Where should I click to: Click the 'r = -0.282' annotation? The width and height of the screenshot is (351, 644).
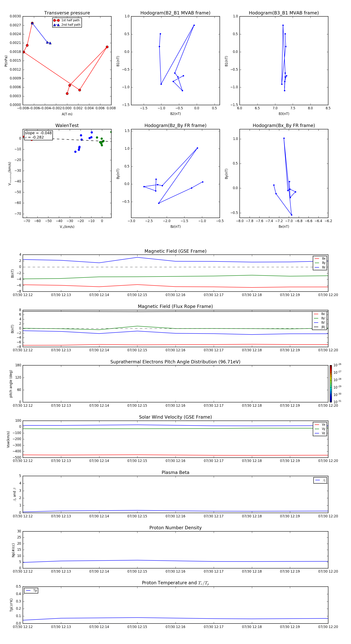click(x=35, y=137)
